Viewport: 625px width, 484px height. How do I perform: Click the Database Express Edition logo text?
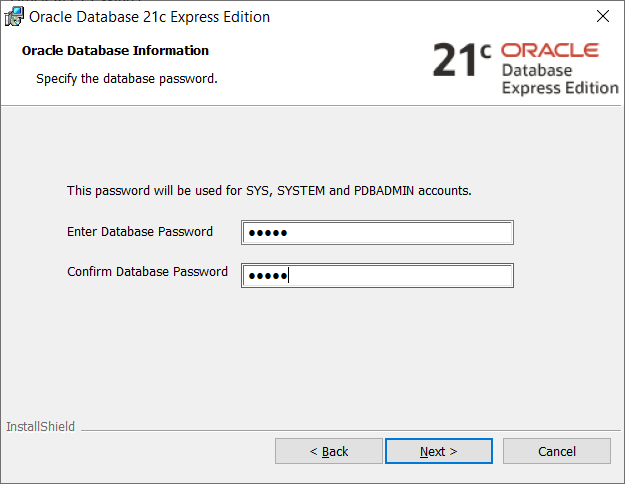(559, 79)
